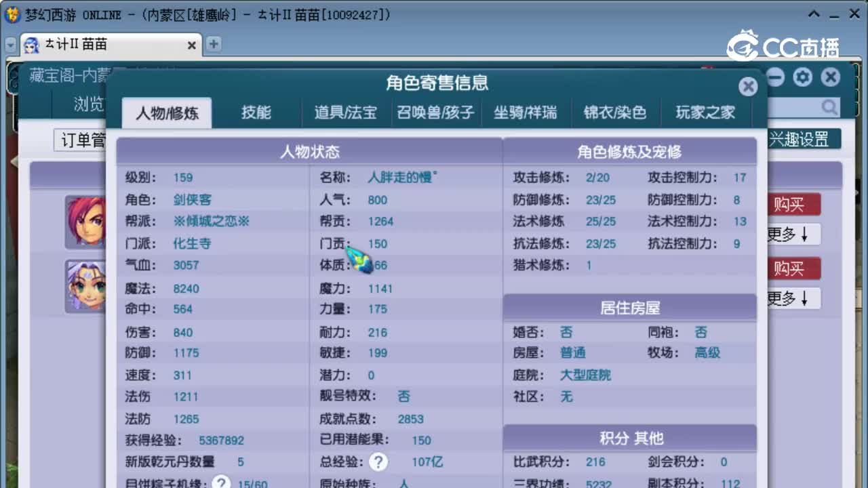Switch to the 道具/法宝 tab
Viewport: 868px width, 488px height.
click(345, 113)
